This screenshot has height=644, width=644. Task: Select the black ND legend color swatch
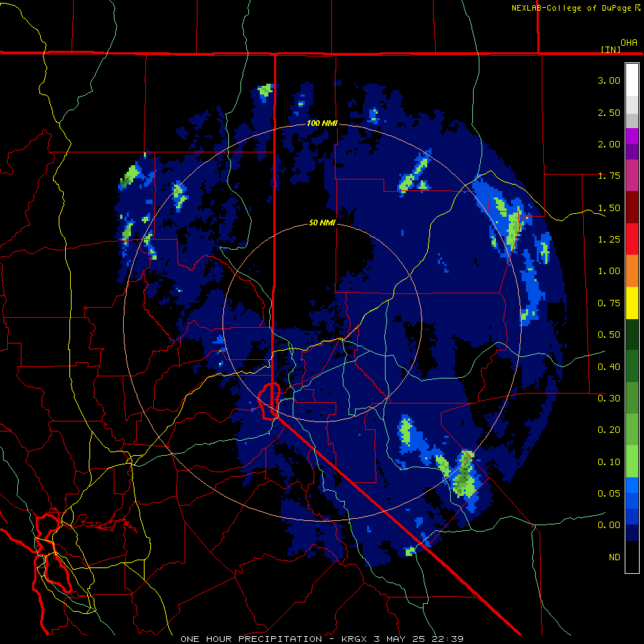[632, 557]
